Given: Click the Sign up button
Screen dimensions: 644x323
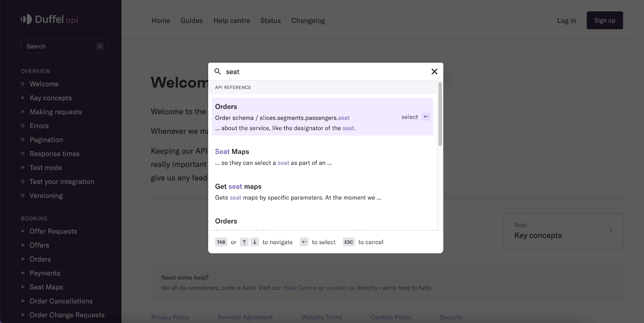Looking at the screenshot, I should [x=605, y=21].
